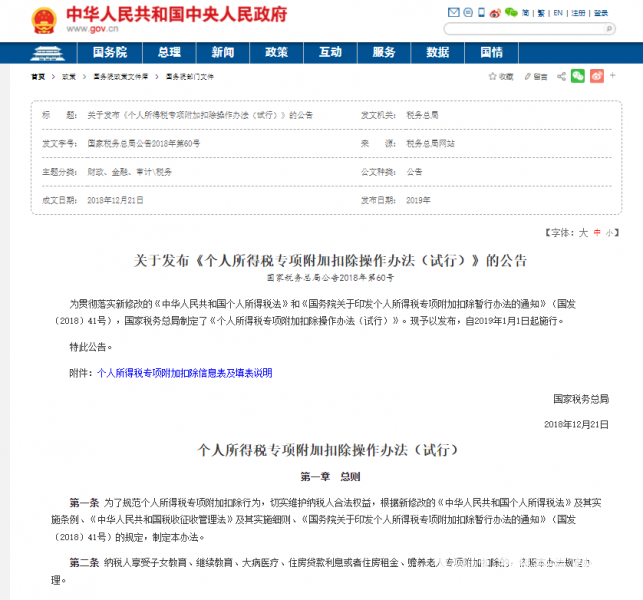Open attachment 个人所得税专项附加扣除信息表及填表说明

185,373
